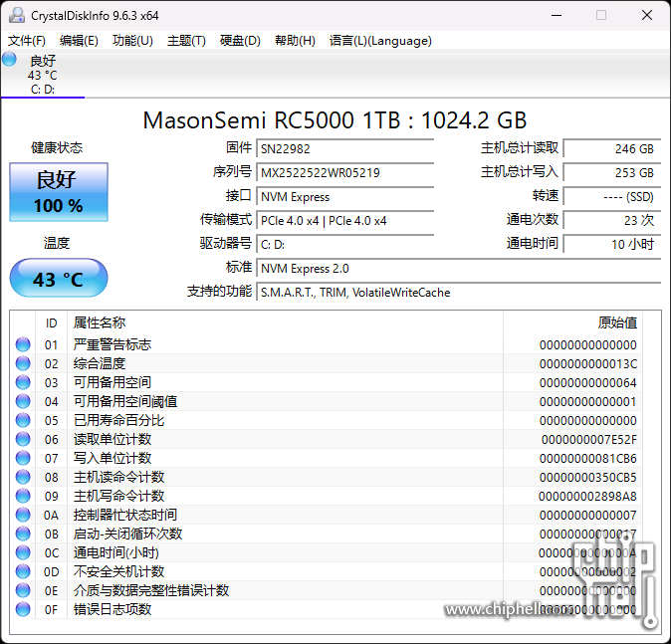Select the 读取单位计数 attribute row
The height and width of the screenshot is (644, 671).
coord(327,439)
